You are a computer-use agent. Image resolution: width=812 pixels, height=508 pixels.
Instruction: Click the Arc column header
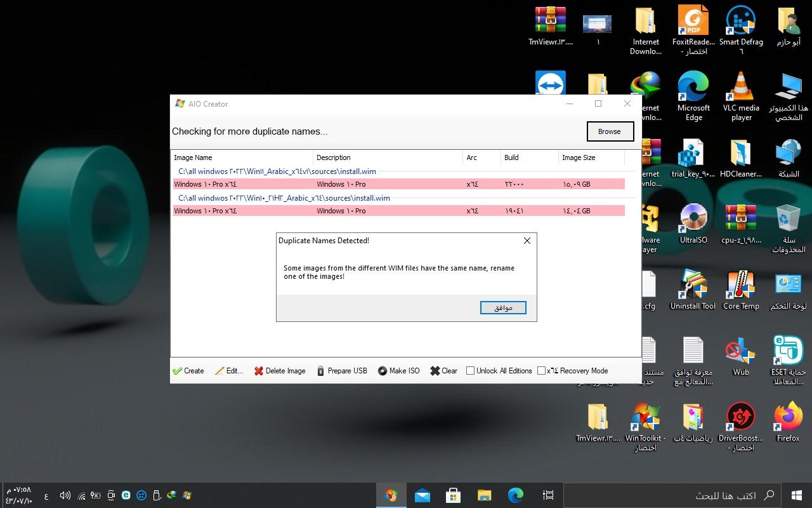point(481,157)
